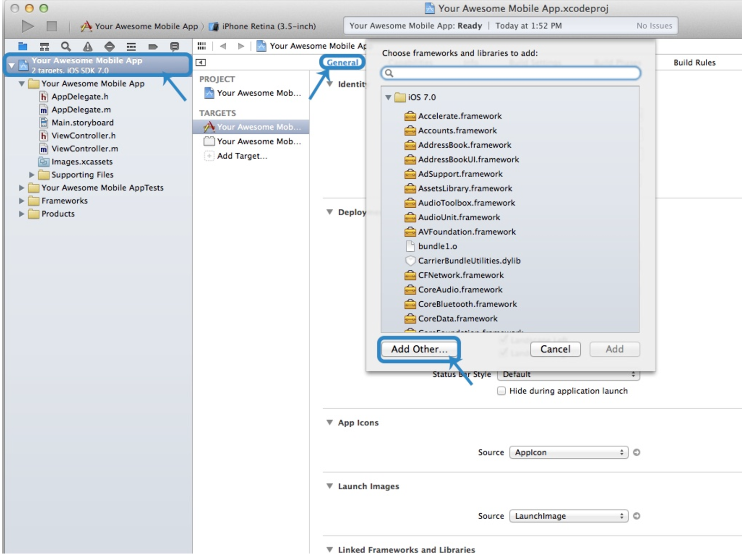Viewport: 745px width, 560px height.
Task: Collapse Your Awesome Mobile App group
Action: click(21, 84)
